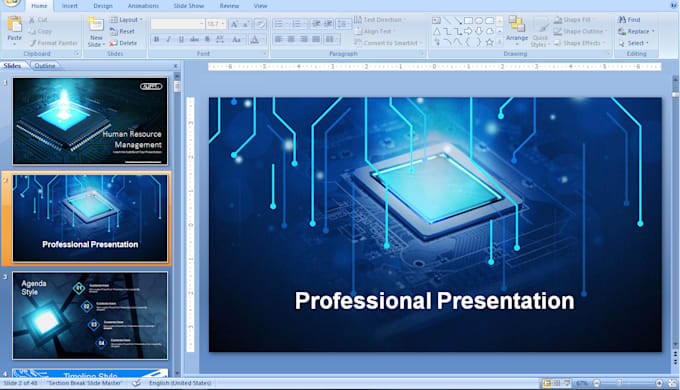Open the Columns options
The height and width of the screenshot is (390, 680).
tap(332, 39)
